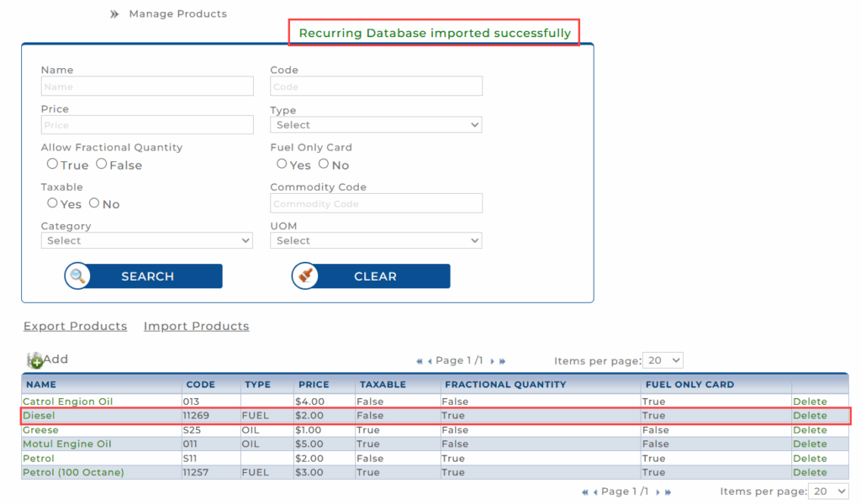Select True for Allow Fractional Quantity
Image resolution: width=861 pixels, height=504 pixels.
[52, 165]
